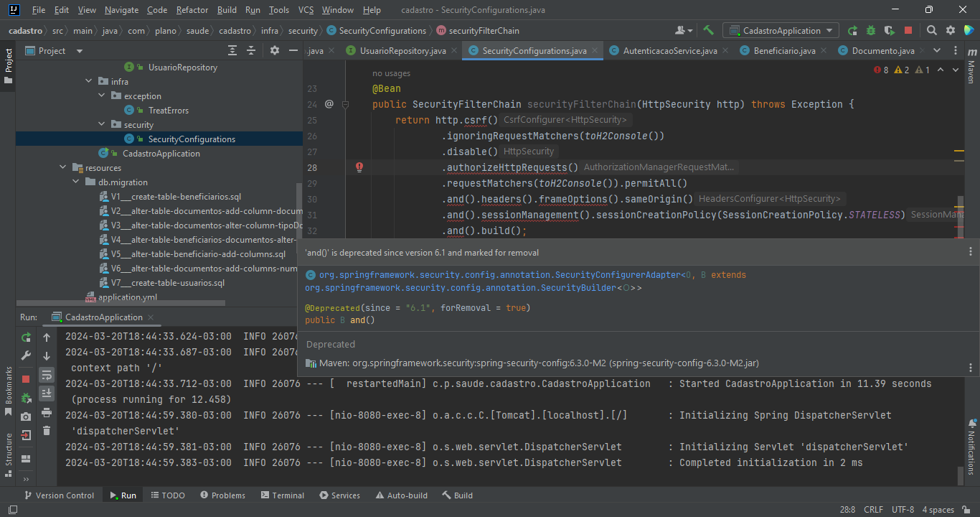Print console output with printer icon
Viewport: 980px width, 517px height.
pos(47,412)
